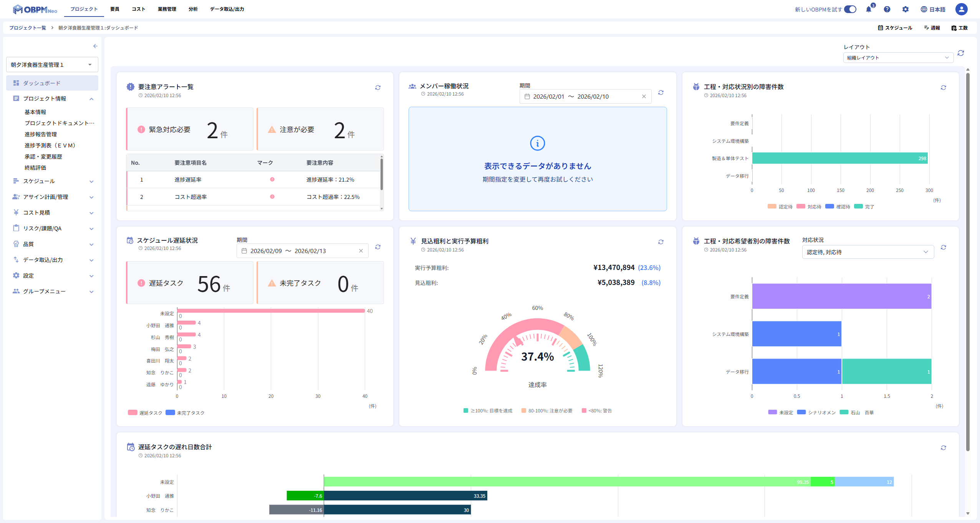
Task: Open the settings gear in the top bar
Action: coord(906,9)
